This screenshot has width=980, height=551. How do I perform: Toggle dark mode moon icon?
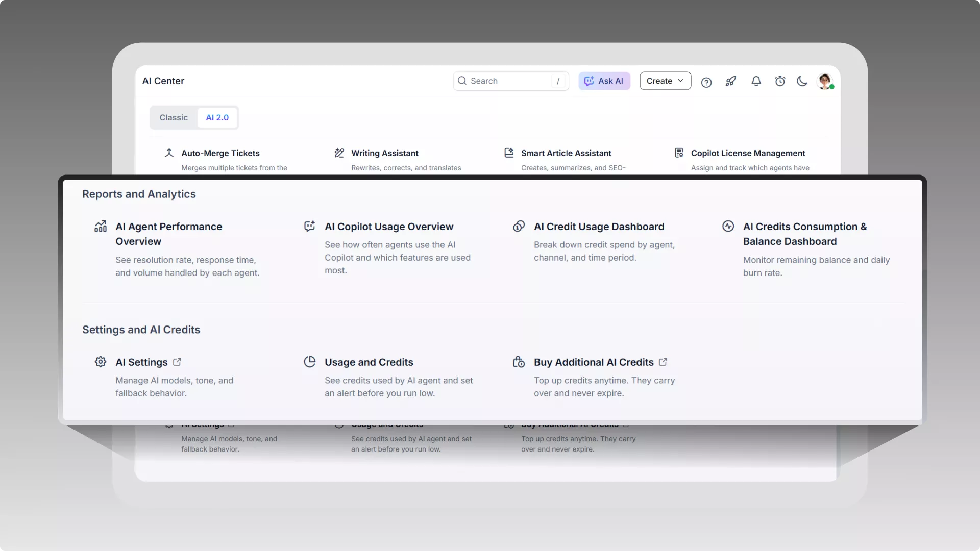coord(802,81)
